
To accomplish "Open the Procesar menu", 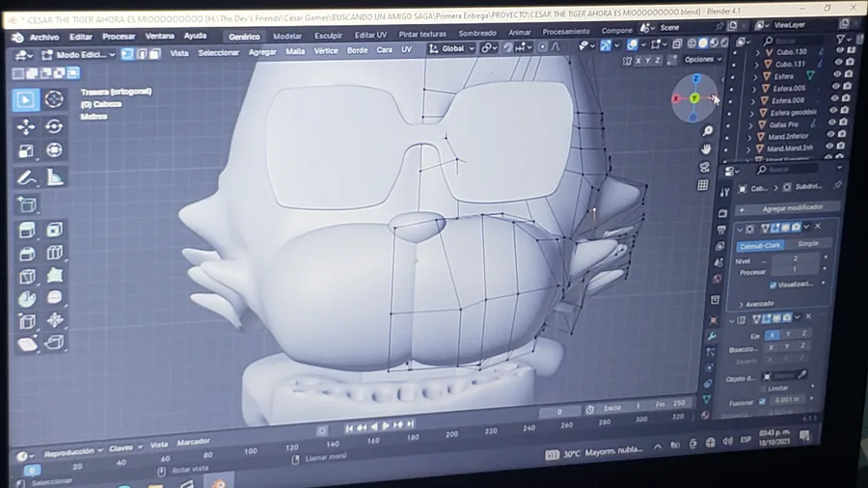I will (x=119, y=37).
